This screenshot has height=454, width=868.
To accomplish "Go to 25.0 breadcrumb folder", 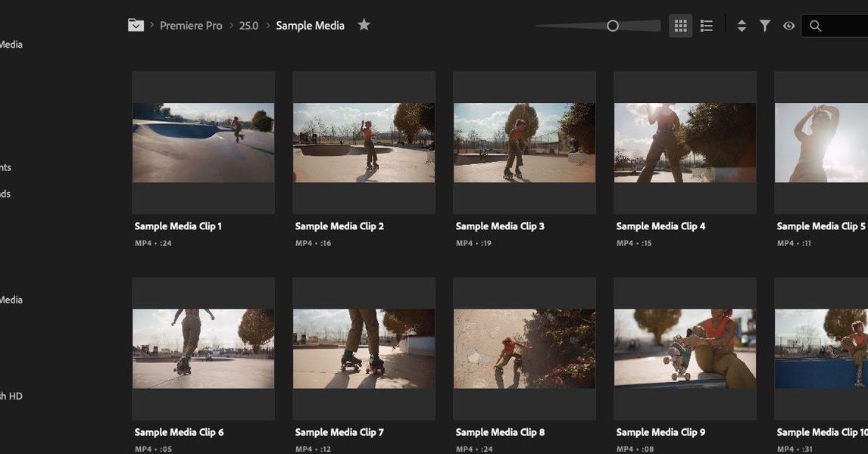I will coord(248,26).
